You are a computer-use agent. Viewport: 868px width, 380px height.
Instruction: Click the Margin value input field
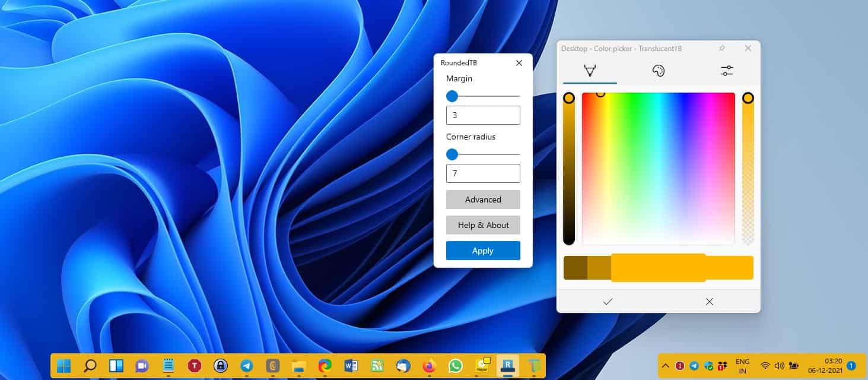click(483, 115)
